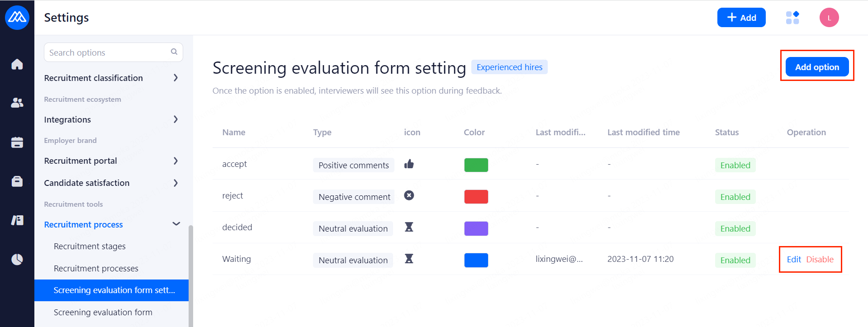The width and height of the screenshot is (868, 327).
Task: Disable the Waiting option
Action: pyautogui.click(x=820, y=260)
